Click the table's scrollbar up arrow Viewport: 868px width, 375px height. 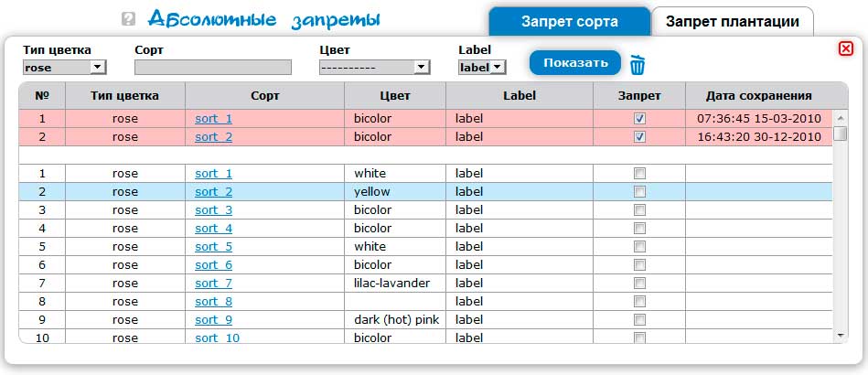tap(841, 117)
